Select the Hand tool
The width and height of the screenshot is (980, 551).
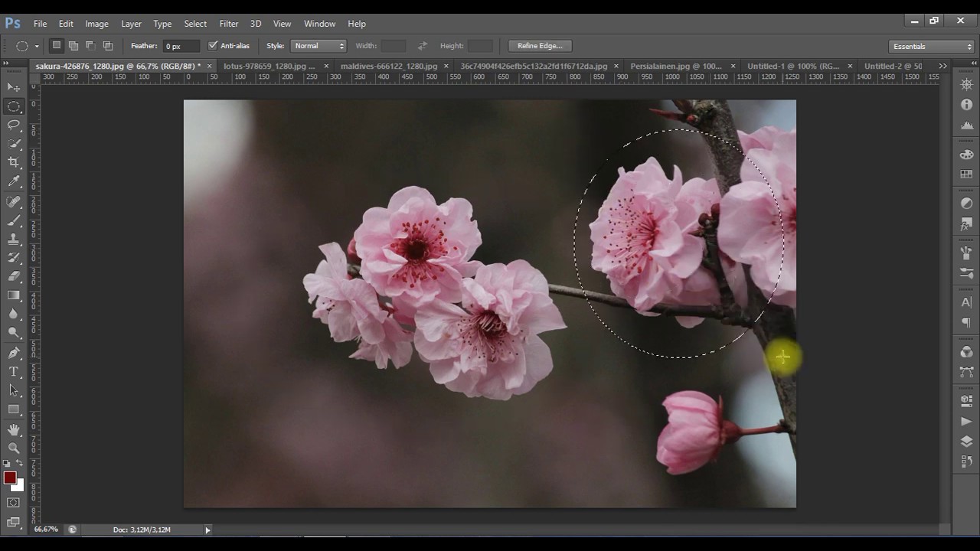click(14, 430)
